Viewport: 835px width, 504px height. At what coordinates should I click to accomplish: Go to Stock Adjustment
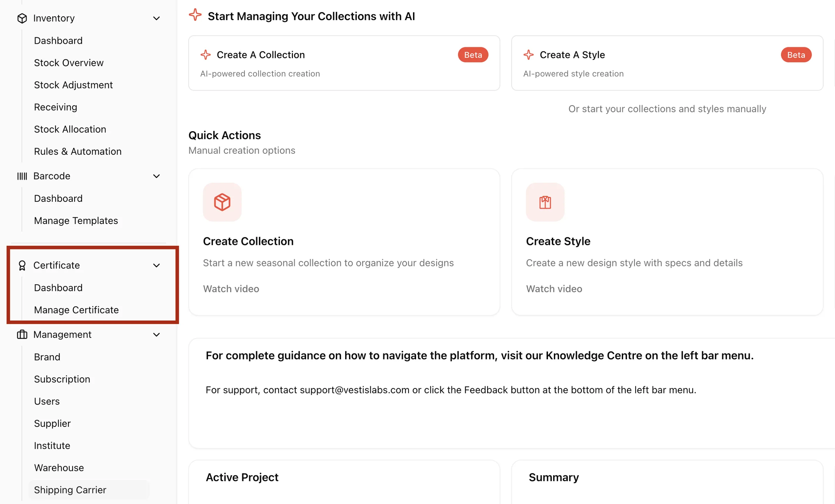73,85
